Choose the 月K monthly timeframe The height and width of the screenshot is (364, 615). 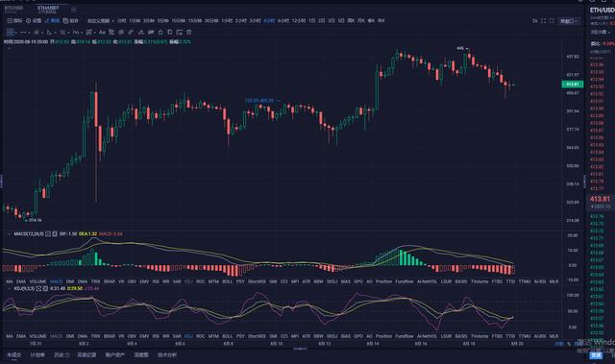tap(361, 21)
